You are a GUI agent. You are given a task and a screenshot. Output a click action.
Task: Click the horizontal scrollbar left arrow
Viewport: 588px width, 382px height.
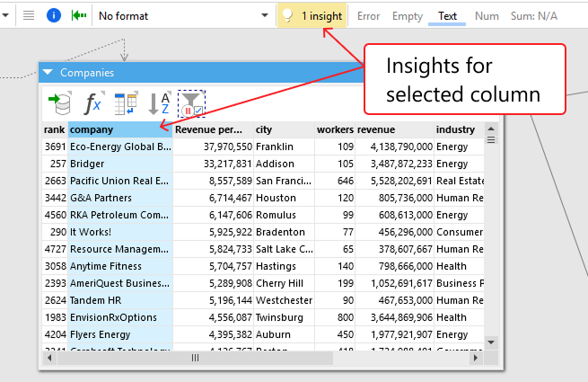(x=49, y=358)
